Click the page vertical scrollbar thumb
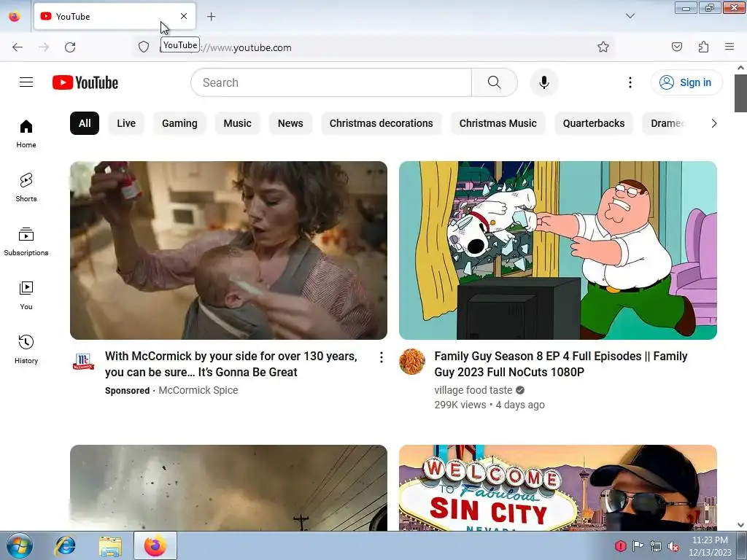This screenshot has width=747, height=560. click(740, 93)
